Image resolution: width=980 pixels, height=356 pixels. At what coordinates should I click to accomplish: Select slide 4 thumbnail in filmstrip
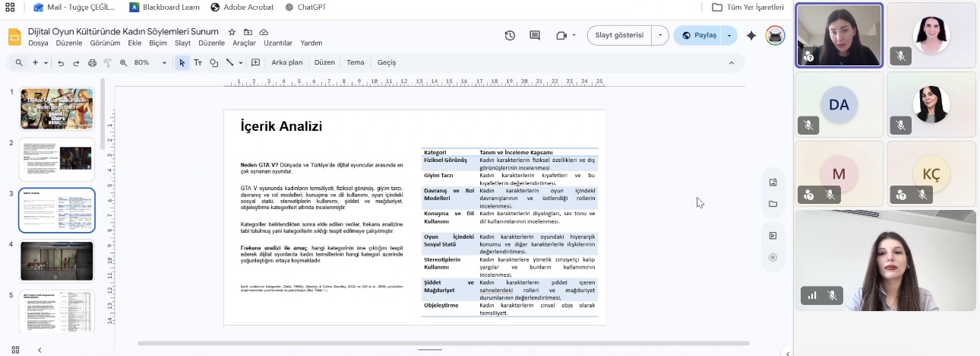pos(57,261)
